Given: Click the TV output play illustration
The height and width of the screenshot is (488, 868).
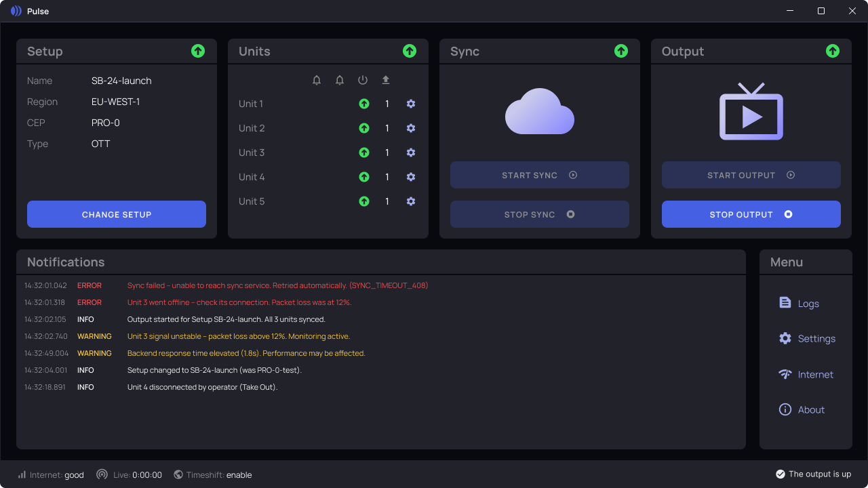Looking at the screenshot, I should [x=751, y=111].
